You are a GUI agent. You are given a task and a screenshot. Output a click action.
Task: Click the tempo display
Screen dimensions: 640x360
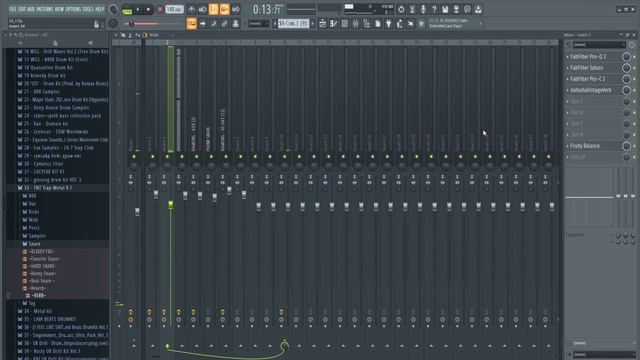[x=174, y=9]
